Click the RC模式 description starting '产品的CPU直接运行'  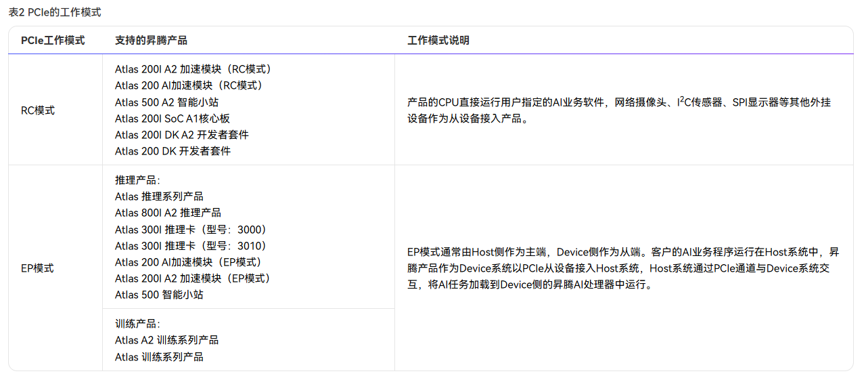click(x=619, y=110)
